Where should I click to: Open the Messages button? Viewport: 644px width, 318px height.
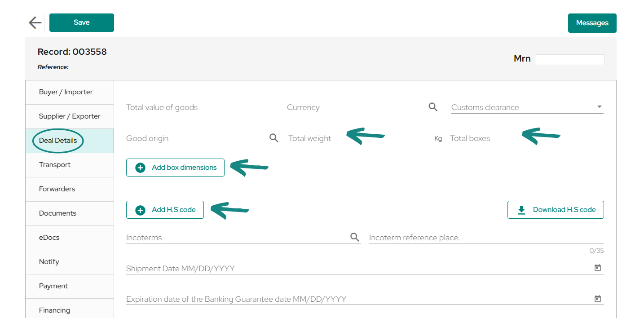(x=592, y=23)
